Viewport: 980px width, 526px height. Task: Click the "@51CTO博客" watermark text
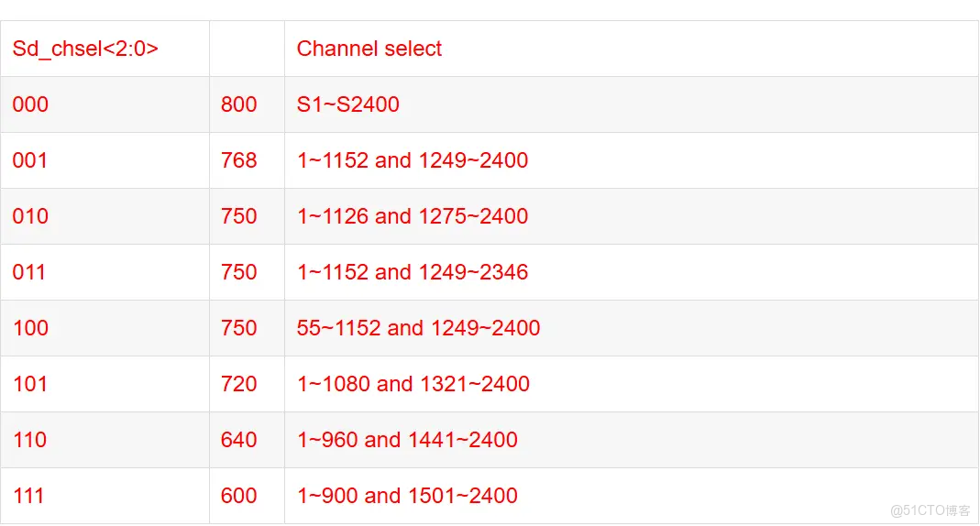[930, 510]
